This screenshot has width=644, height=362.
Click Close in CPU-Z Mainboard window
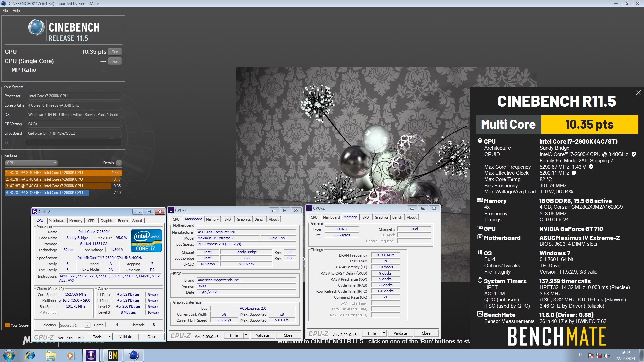coord(288,335)
